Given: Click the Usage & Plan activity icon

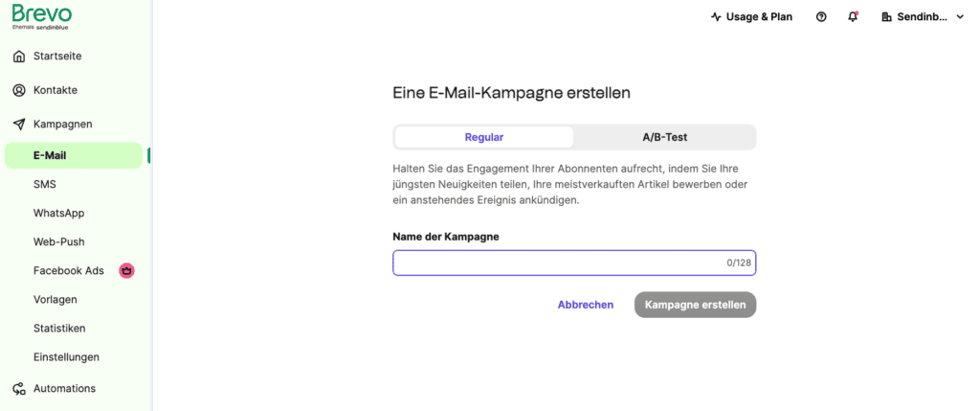Looking at the screenshot, I should [716, 17].
